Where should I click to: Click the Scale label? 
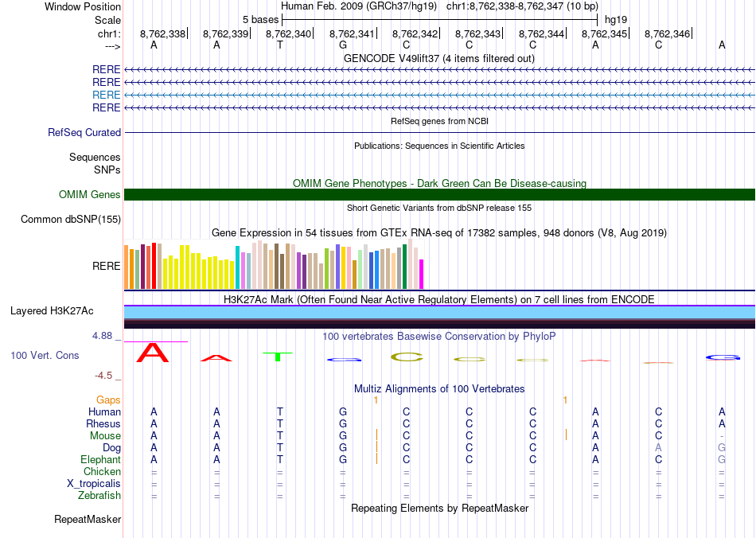pos(107,20)
